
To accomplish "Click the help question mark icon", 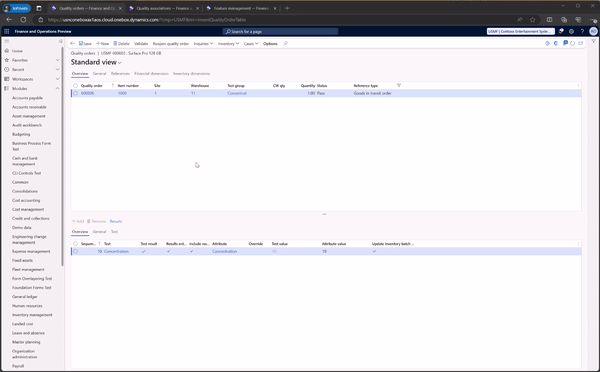I will pos(582,31).
